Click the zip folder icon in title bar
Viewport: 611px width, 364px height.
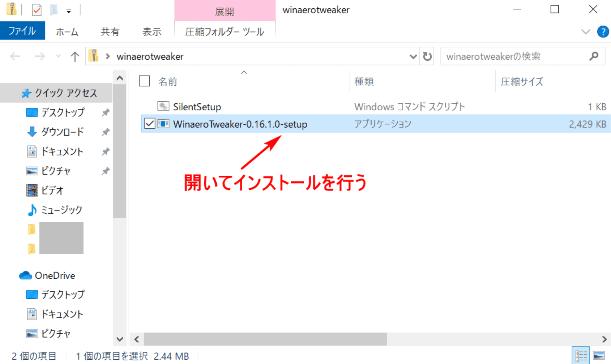point(12,9)
